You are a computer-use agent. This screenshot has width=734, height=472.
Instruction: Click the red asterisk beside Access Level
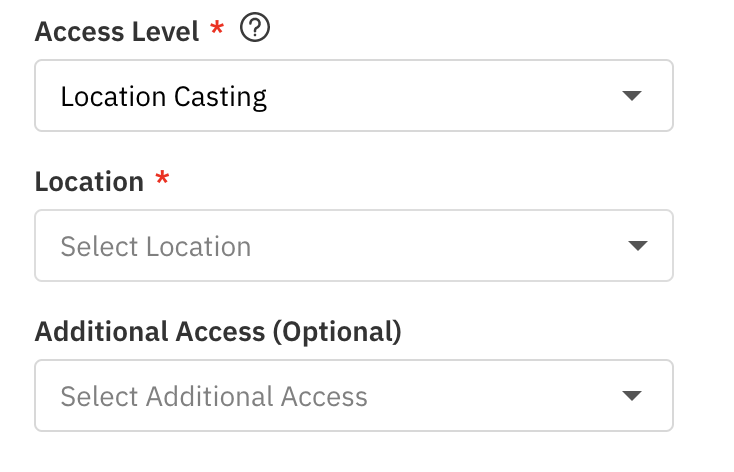point(217,31)
